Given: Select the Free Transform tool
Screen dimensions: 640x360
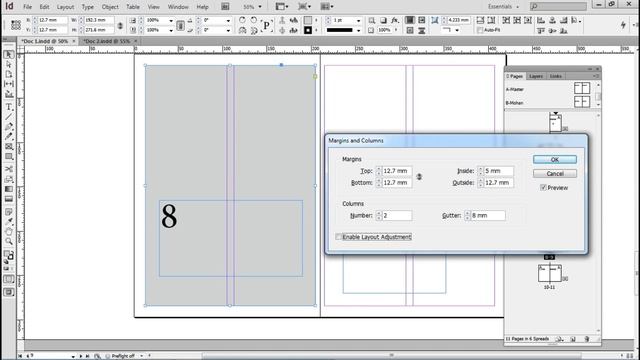Looking at the screenshot, I should pos(9,179).
